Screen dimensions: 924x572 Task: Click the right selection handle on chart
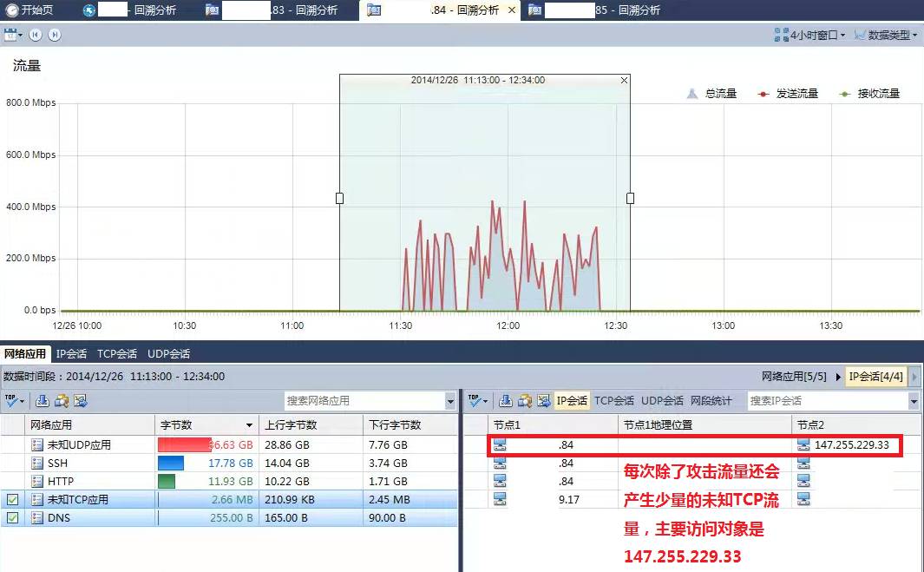630,198
